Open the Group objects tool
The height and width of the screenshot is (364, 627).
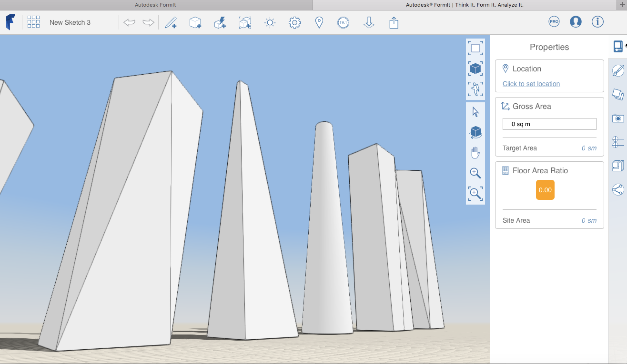245,22
